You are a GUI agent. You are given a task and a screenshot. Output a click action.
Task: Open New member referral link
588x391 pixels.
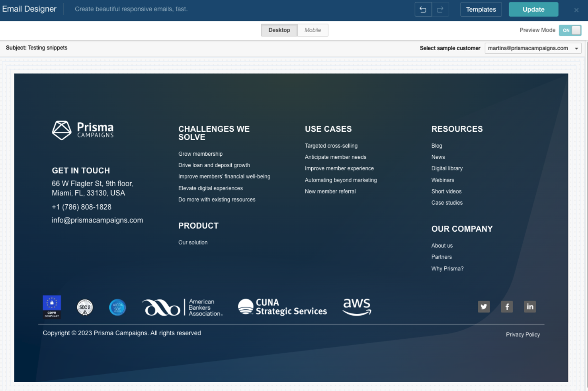click(x=330, y=191)
